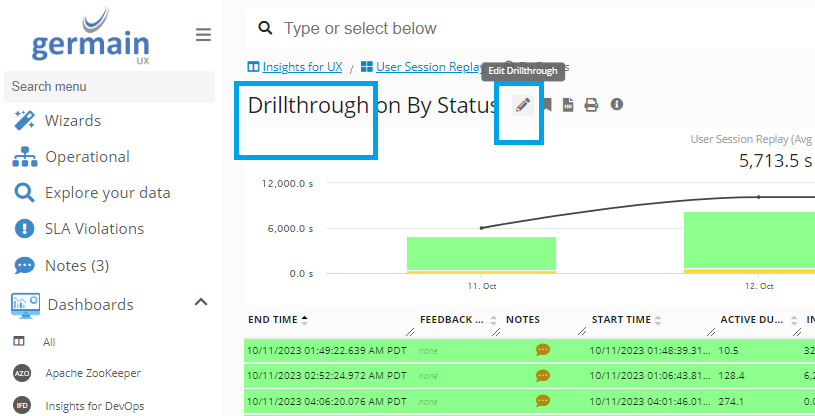
Task: Follow the User Session Replay breadcrumb link
Action: pos(429,67)
